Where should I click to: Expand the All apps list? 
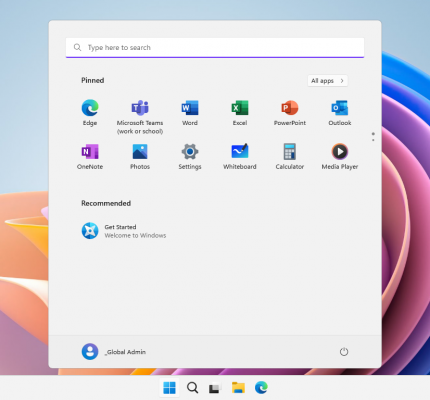pos(327,81)
